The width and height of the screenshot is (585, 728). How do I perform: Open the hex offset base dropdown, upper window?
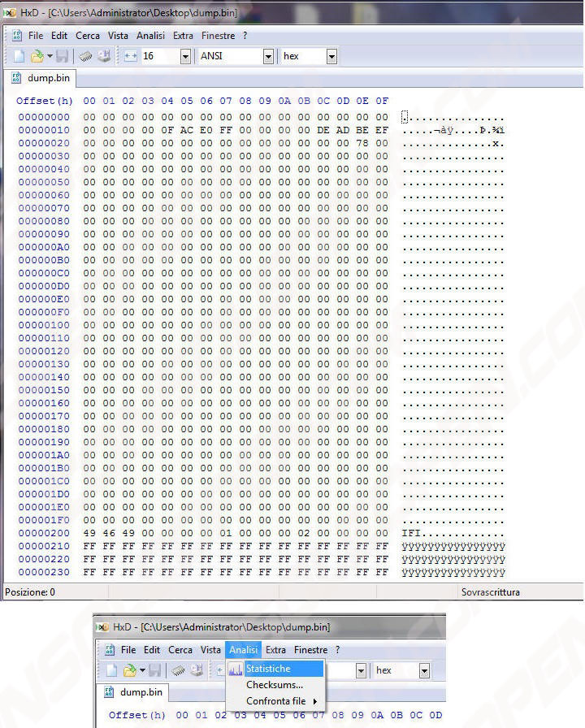pyautogui.click(x=331, y=56)
